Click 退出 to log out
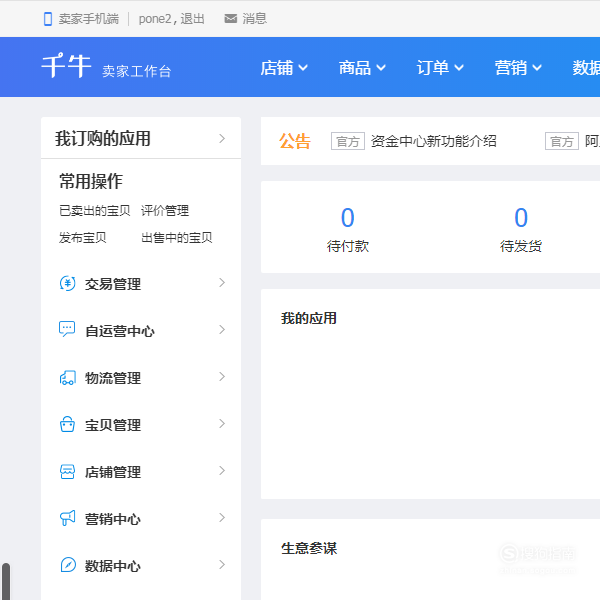 tap(192, 19)
